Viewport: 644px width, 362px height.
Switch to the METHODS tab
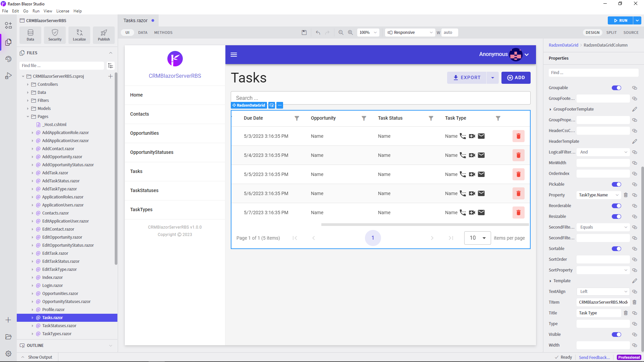click(x=163, y=33)
